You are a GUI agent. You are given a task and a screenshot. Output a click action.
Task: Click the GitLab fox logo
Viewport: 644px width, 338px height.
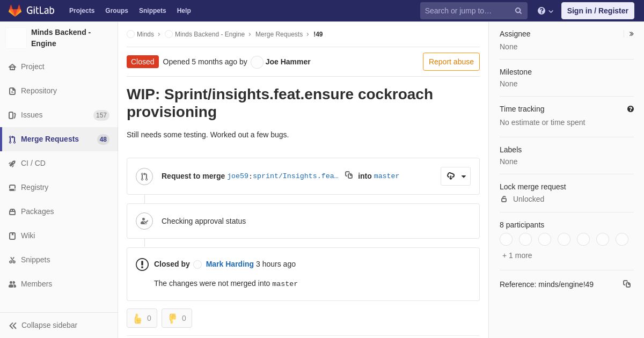15,11
